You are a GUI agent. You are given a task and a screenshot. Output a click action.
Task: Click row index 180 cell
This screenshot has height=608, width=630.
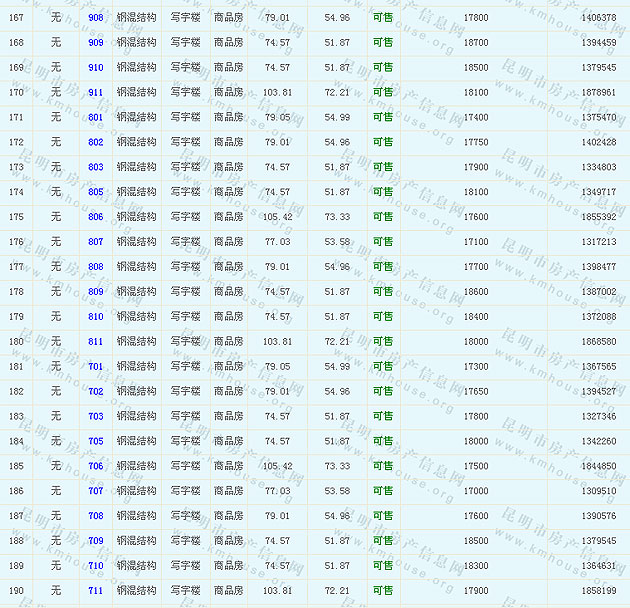pos(16,342)
